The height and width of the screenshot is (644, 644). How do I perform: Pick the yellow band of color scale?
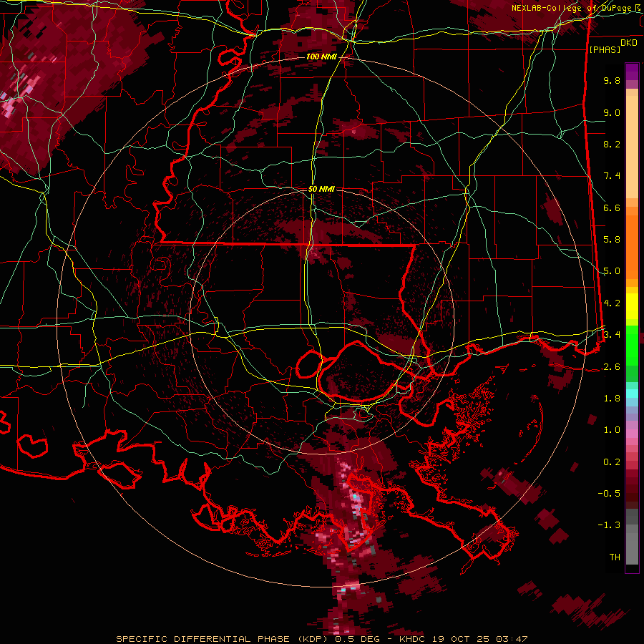632,306
